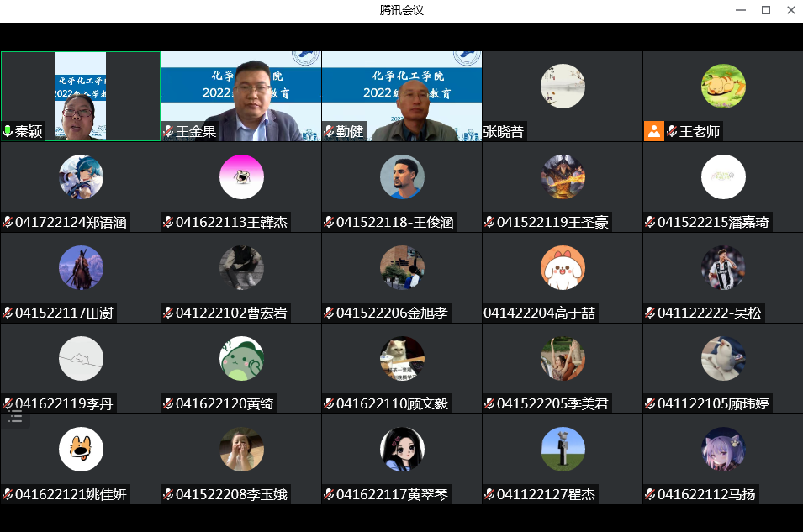Click the green microphone icon next to 秦颖
803x532 pixels.
tap(8, 132)
